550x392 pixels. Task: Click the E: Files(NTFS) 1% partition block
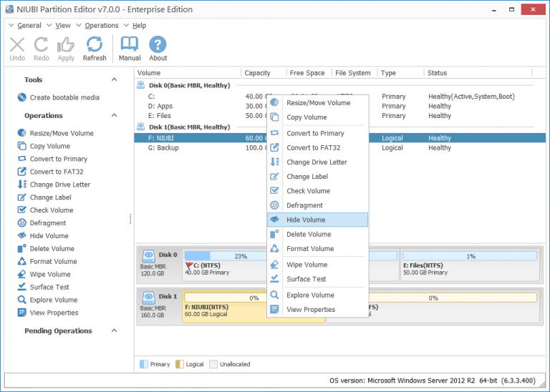pos(470,265)
